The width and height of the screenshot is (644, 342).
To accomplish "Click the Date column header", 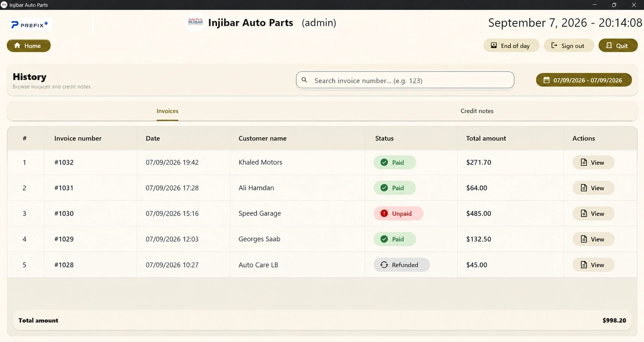I will (x=153, y=138).
